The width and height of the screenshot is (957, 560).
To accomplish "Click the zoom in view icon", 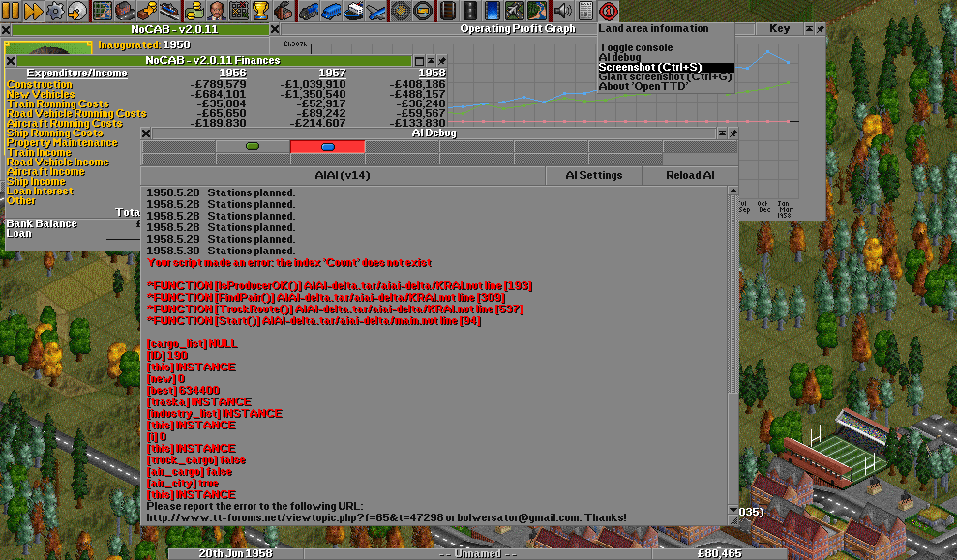I will (401, 11).
